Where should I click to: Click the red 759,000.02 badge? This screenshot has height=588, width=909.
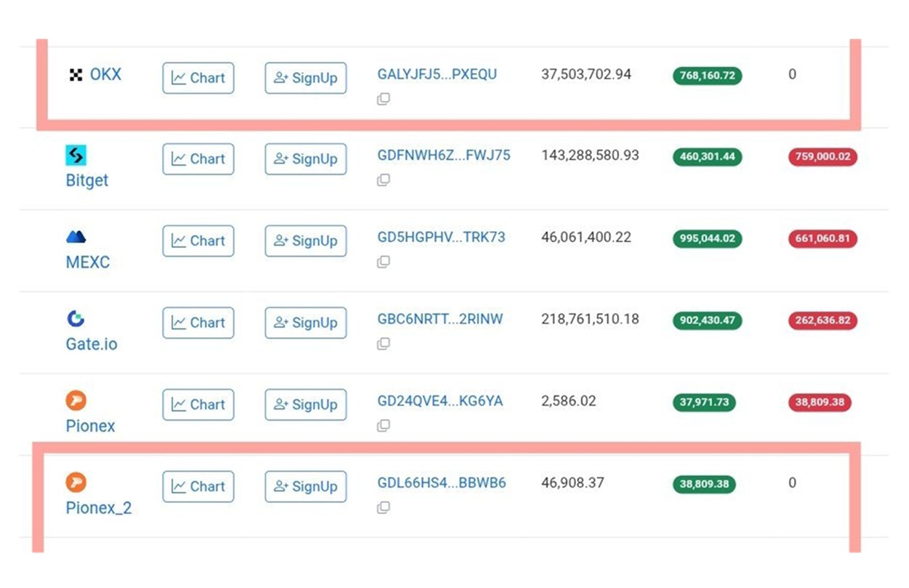click(x=822, y=157)
